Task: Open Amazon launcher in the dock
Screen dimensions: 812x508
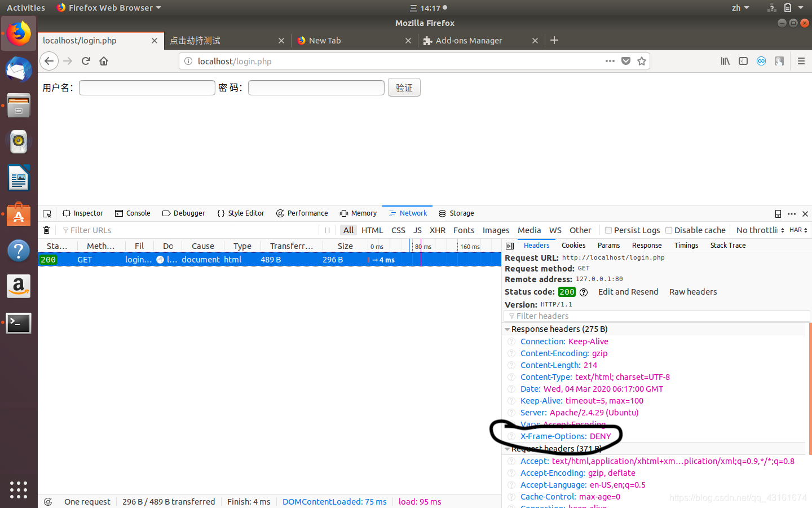Action: [19, 287]
